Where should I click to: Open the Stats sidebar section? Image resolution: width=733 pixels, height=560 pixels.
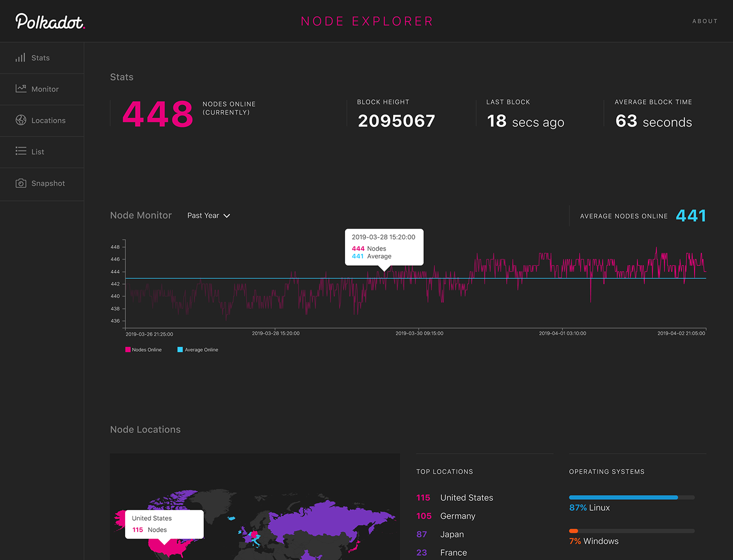pos(42,58)
